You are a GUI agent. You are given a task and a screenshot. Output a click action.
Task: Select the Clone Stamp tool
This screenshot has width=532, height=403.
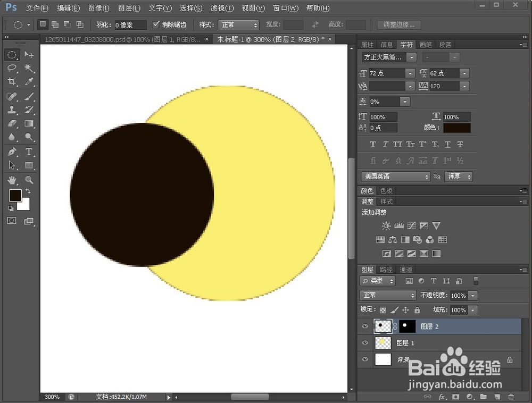click(x=12, y=110)
